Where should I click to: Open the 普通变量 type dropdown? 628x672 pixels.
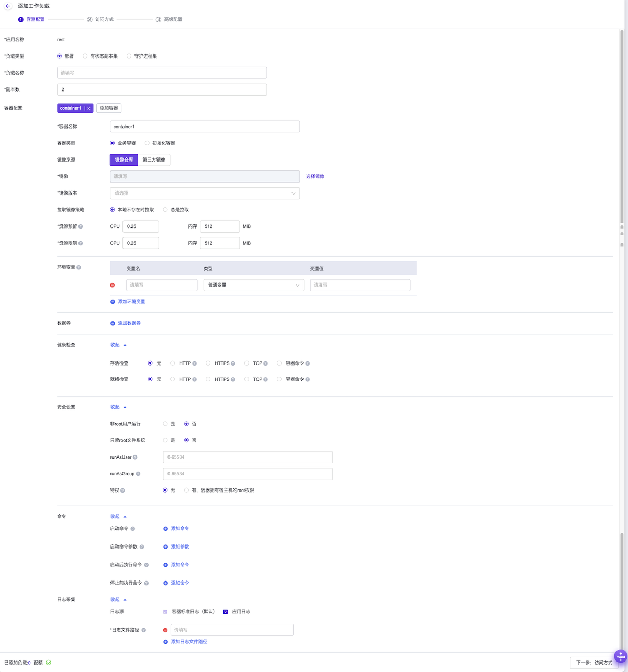click(x=253, y=285)
